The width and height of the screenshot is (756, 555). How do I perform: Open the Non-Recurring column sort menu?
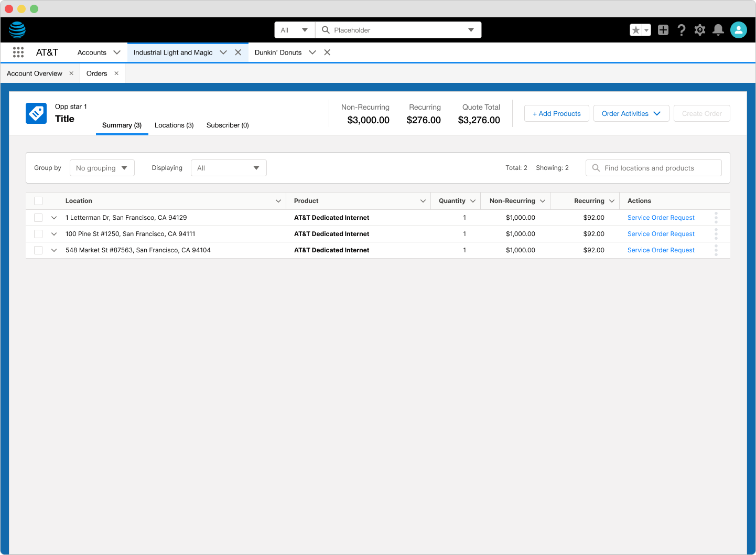point(543,201)
